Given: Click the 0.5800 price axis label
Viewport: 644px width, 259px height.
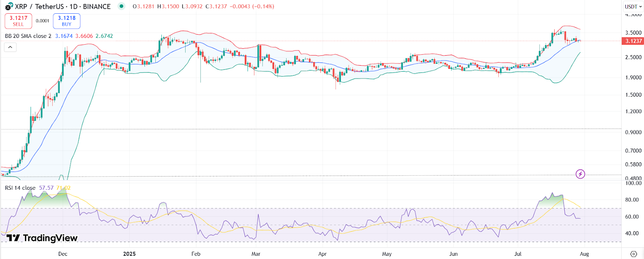Looking at the screenshot, I should 633,164.
